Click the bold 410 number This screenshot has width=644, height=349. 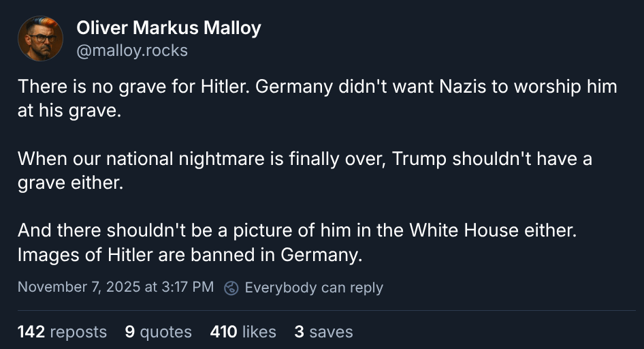[x=224, y=332]
